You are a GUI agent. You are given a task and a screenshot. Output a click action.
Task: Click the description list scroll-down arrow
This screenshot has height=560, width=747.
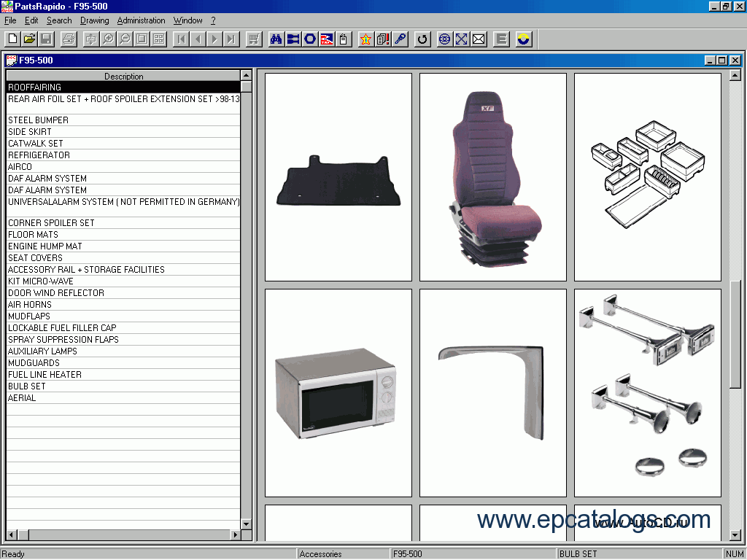pyautogui.click(x=247, y=524)
